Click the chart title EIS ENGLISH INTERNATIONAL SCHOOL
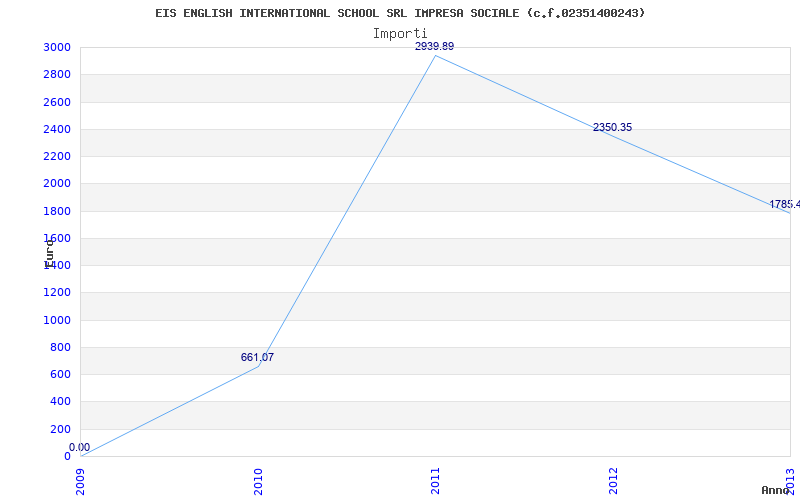Image resolution: width=800 pixels, height=500 pixels. 400,13
